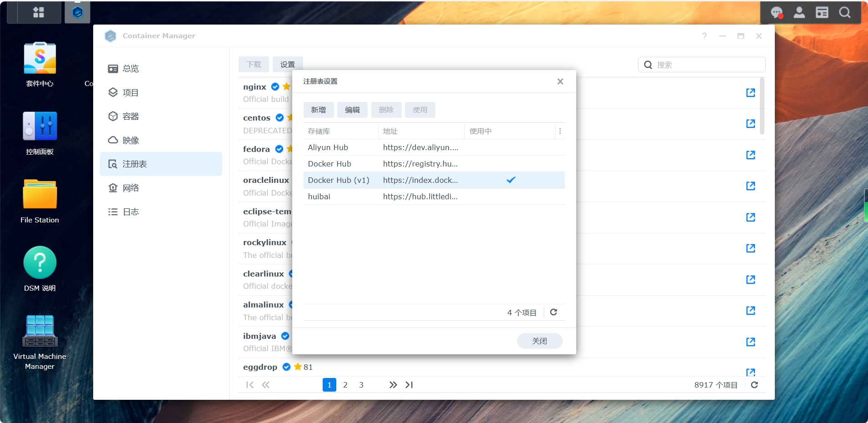868x423 pixels.
Task: Click the 搜索 search input field
Action: click(x=702, y=65)
